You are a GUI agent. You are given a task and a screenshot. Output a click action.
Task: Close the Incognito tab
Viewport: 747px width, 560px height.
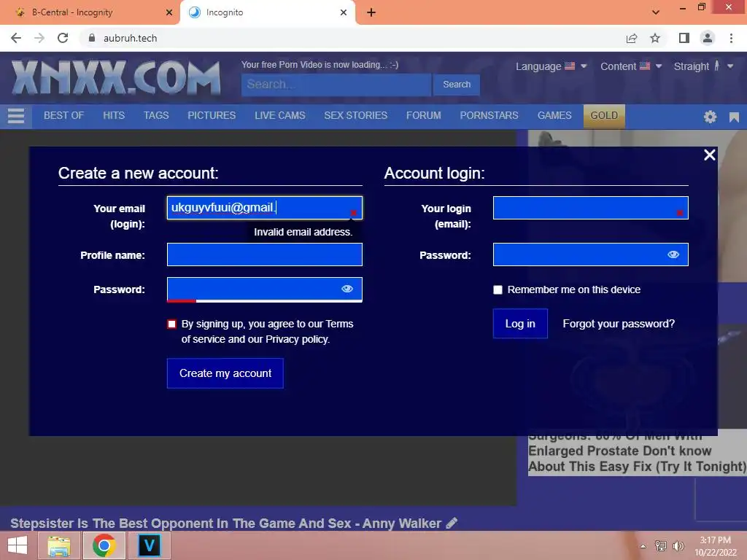point(344,12)
